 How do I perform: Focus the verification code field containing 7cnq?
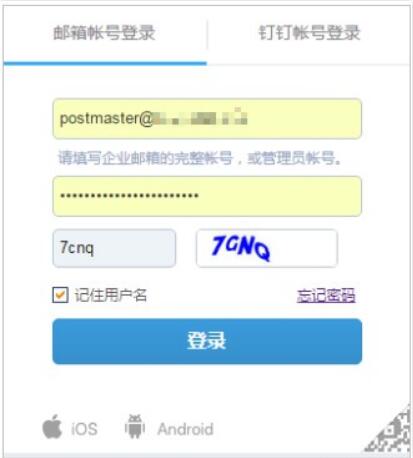coord(114,248)
